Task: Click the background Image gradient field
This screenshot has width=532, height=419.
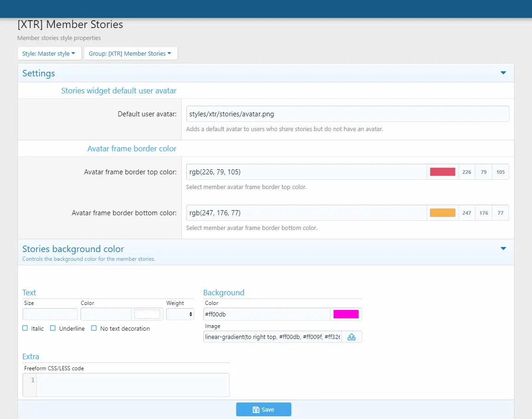Action: click(272, 337)
